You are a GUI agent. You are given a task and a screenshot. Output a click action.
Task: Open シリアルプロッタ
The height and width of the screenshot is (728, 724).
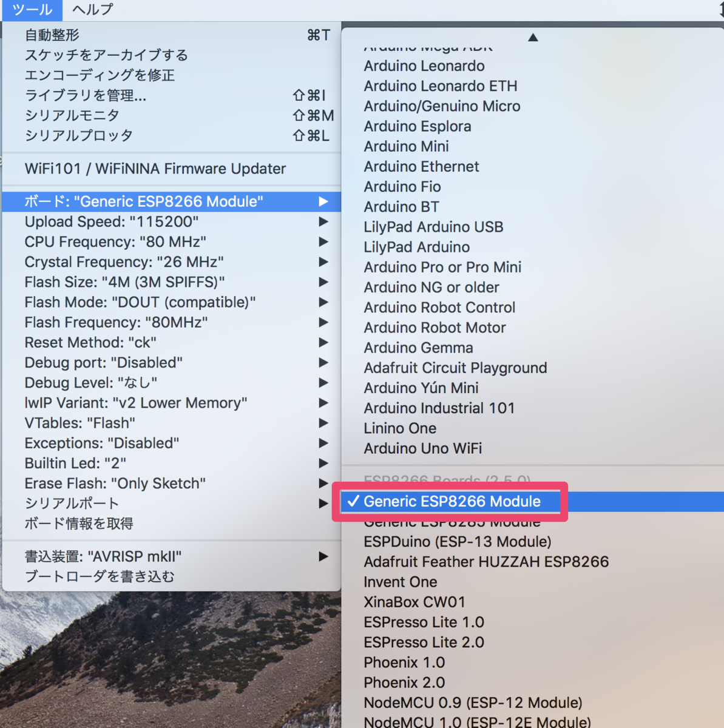[172, 135]
